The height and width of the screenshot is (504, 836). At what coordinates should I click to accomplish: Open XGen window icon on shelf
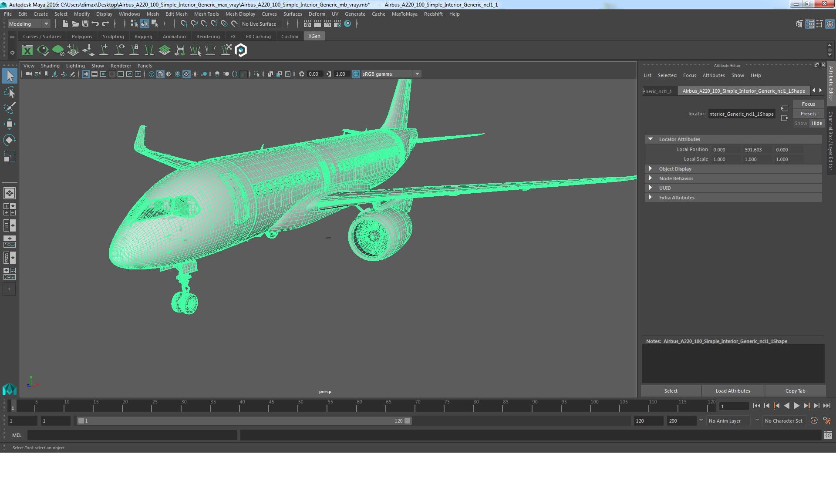point(27,50)
